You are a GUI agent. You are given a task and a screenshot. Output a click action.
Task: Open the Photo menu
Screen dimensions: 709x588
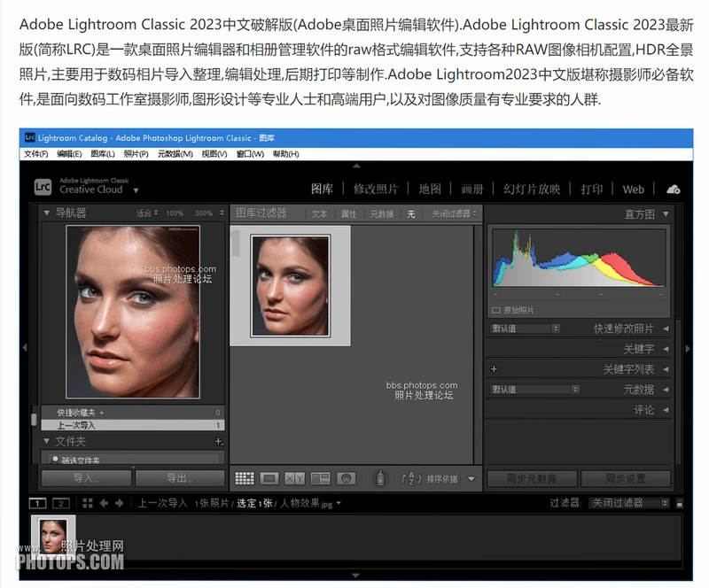coord(136,154)
